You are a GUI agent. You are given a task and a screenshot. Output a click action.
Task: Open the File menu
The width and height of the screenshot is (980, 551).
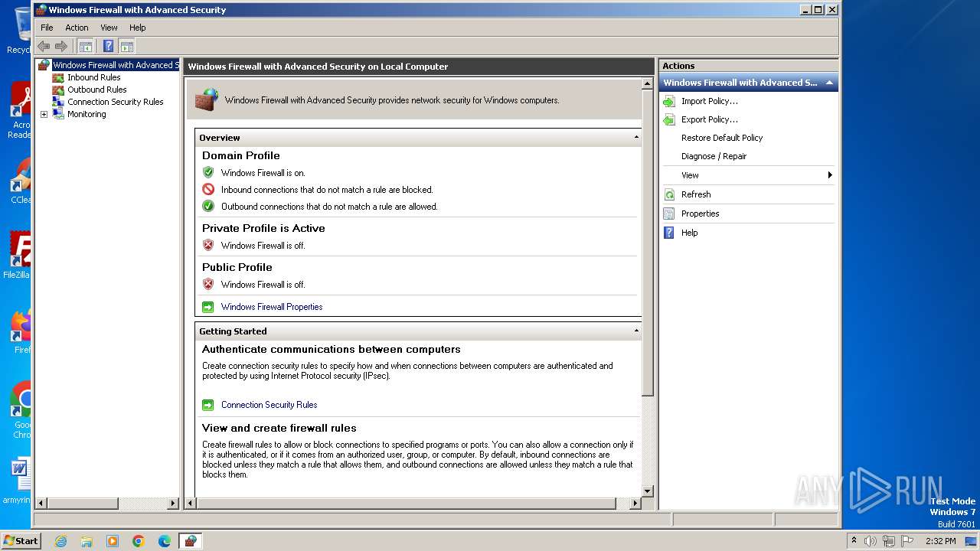[x=47, y=28]
